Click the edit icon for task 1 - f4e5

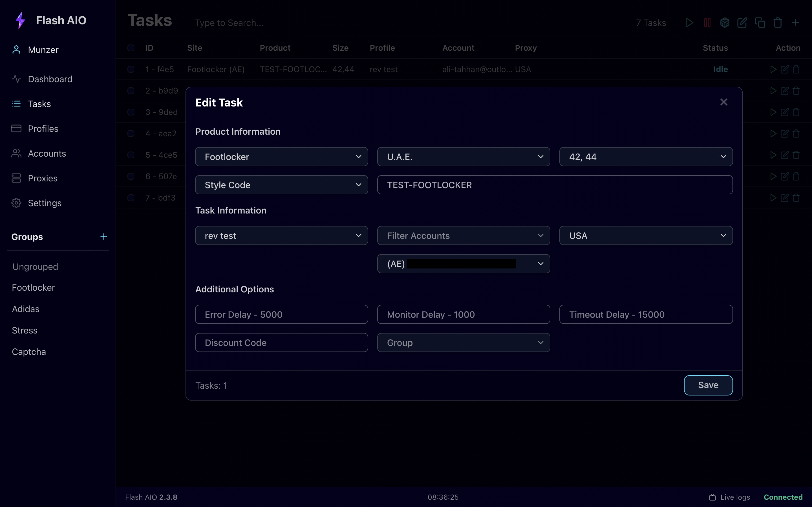coord(784,69)
